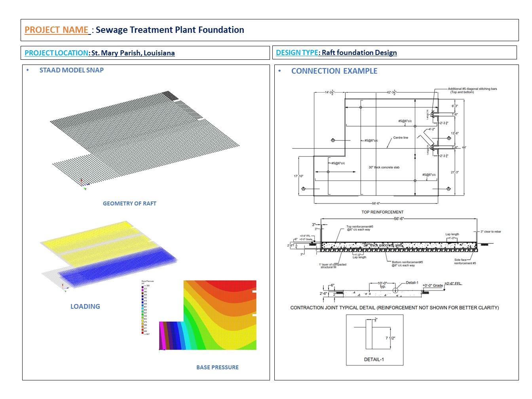Select the 'Sewage Treatment Plant Foundation' title text

170,30
